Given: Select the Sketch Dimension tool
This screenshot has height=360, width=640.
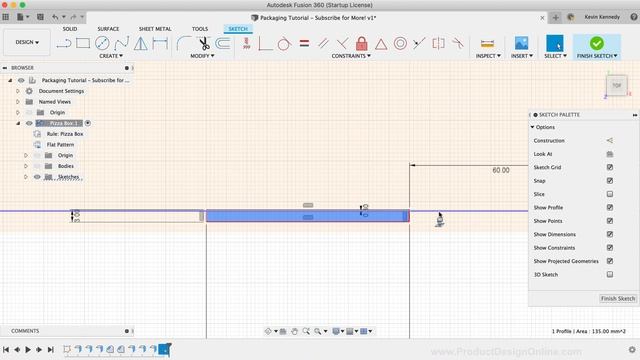Looking at the screenshot, I should tap(160, 43).
